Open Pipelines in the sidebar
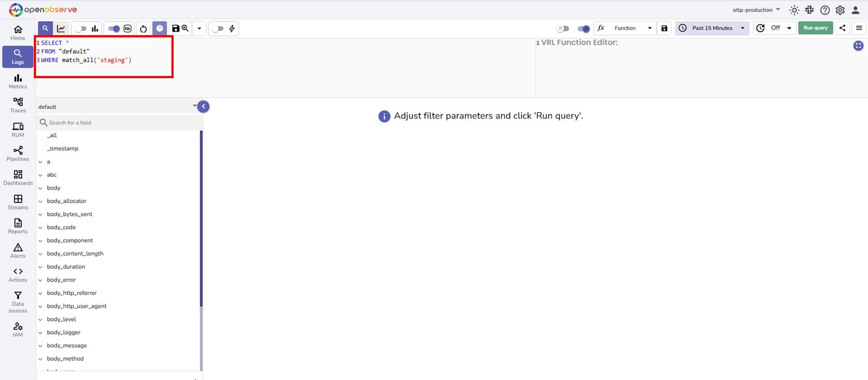The height and width of the screenshot is (380, 868). (18, 154)
